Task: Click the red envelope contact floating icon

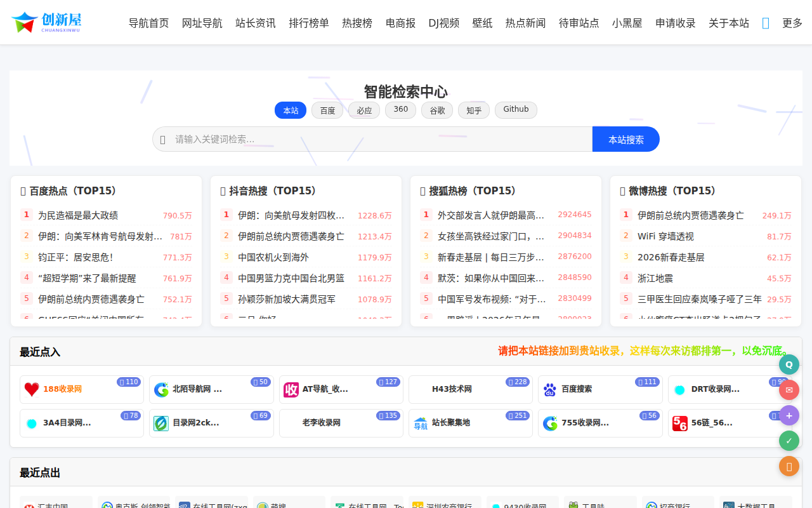Action: click(789, 389)
